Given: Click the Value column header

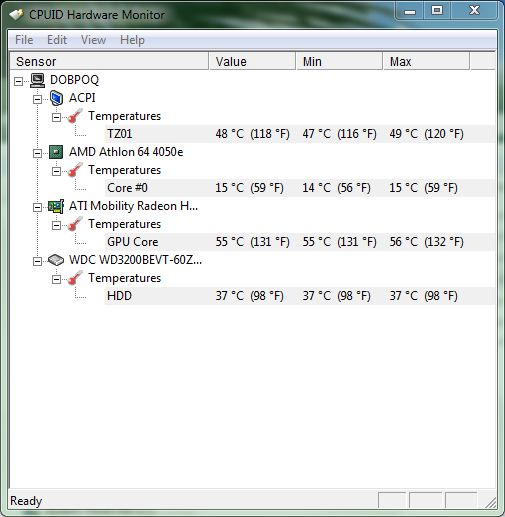Looking at the screenshot, I should (x=252, y=61).
